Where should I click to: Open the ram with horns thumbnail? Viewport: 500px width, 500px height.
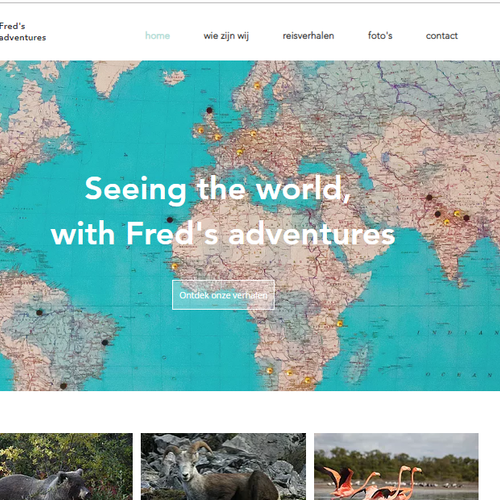click(223, 467)
